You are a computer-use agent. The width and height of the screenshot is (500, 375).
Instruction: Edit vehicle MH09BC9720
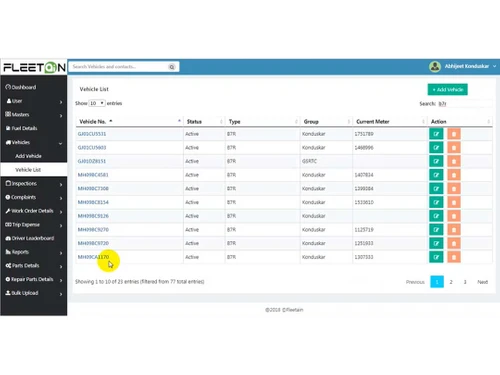click(x=436, y=243)
